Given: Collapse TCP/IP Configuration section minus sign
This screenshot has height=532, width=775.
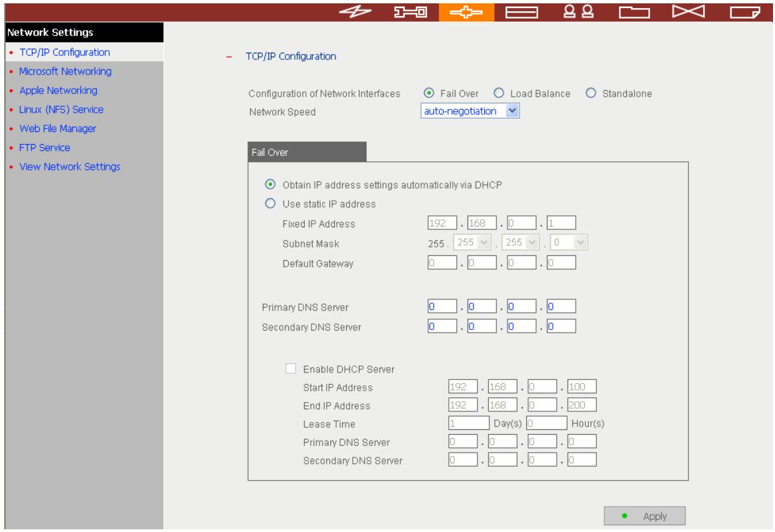Looking at the screenshot, I should point(229,57).
